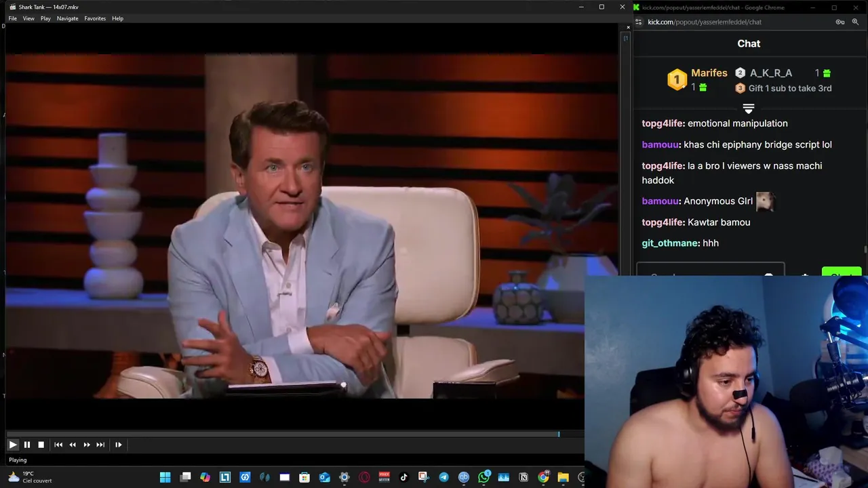Click bamouu on 'khas chi epiphany' message

(x=660, y=144)
